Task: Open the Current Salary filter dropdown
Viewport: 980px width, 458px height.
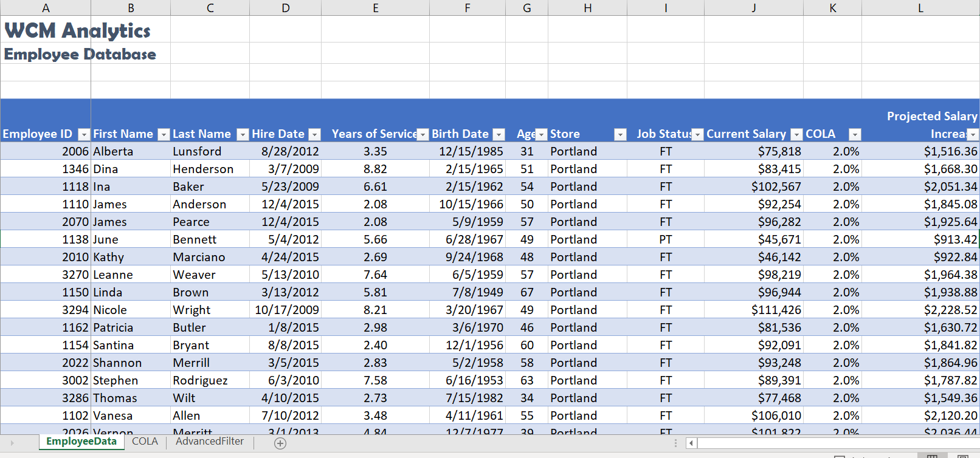Action: [x=796, y=135]
